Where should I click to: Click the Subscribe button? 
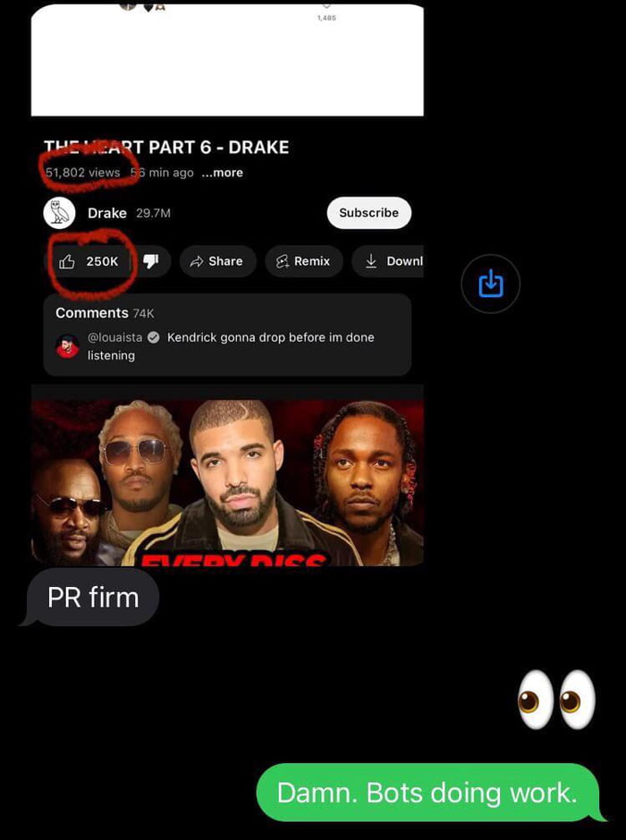coord(369,213)
